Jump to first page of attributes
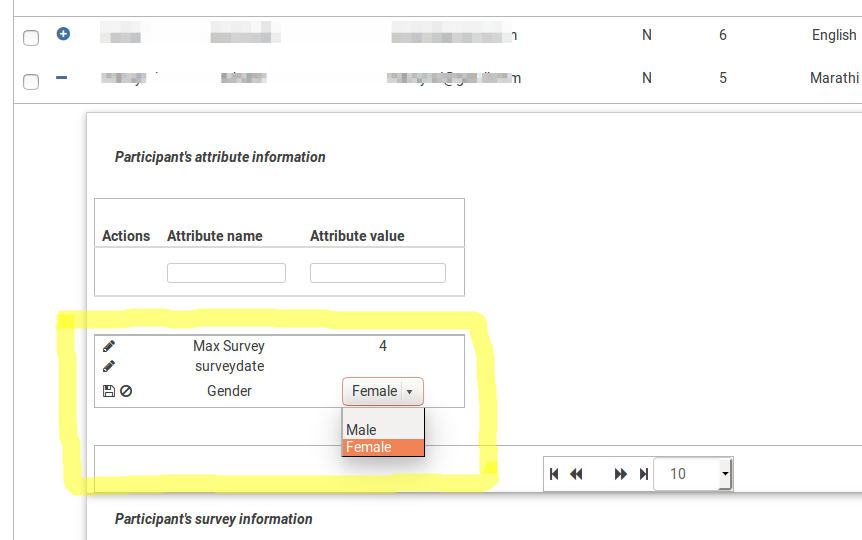The width and height of the screenshot is (862, 540). pyautogui.click(x=554, y=474)
